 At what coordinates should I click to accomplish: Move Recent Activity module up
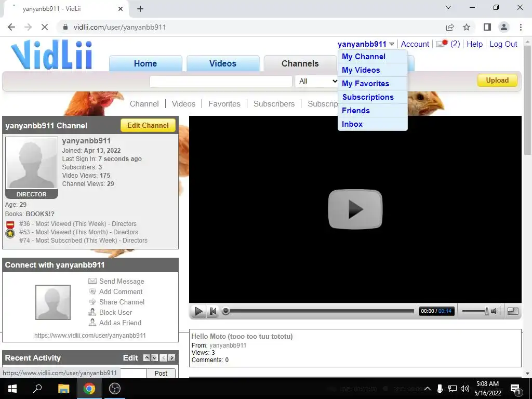[147, 357]
